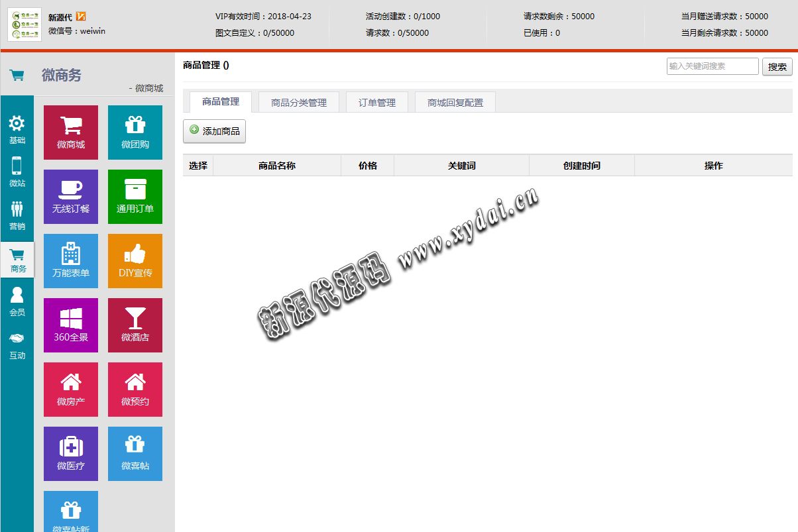Click the VIP有效时间 2018-04-23 text
This screenshot has height=532, width=798.
tap(263, 17)
